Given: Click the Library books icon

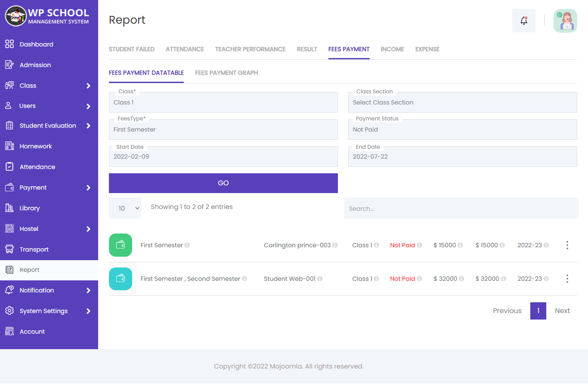Looking at the screenshot, I should point(9,208).
